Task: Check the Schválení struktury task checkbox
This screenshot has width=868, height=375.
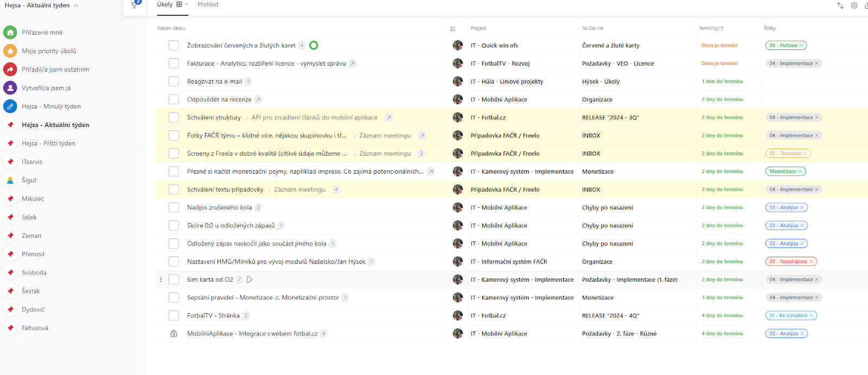Action: point(174,117)
